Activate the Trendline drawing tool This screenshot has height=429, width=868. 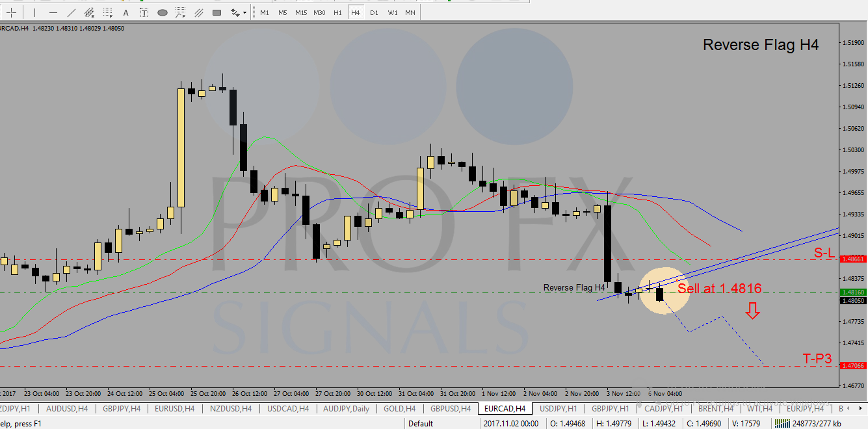pos(72,12)
